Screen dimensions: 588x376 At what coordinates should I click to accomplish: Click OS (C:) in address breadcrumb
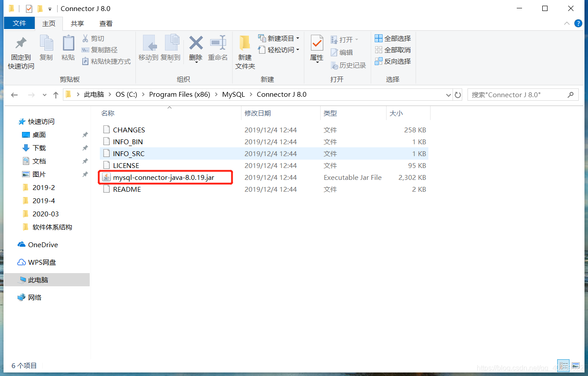(126, 95)
